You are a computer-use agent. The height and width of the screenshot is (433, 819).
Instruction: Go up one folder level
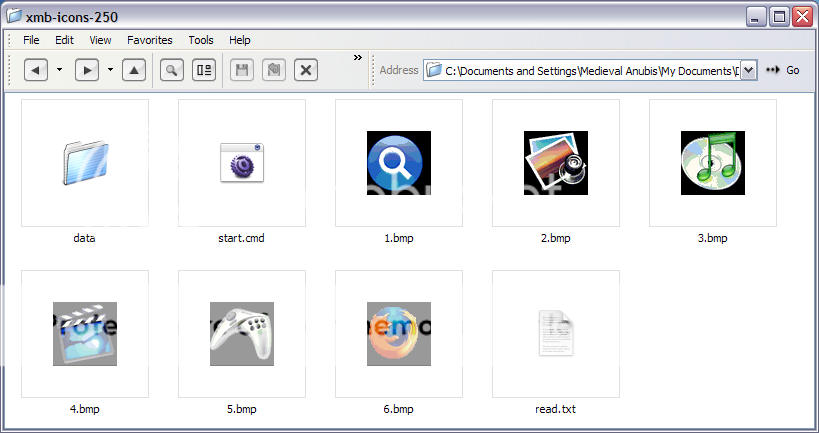[135, 70]
